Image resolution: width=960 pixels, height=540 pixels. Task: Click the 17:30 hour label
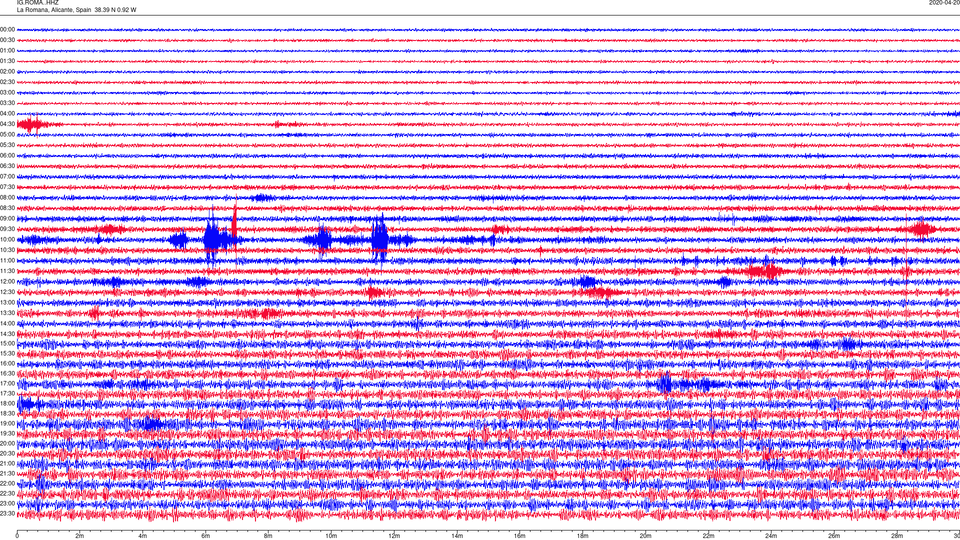(7, 394)
